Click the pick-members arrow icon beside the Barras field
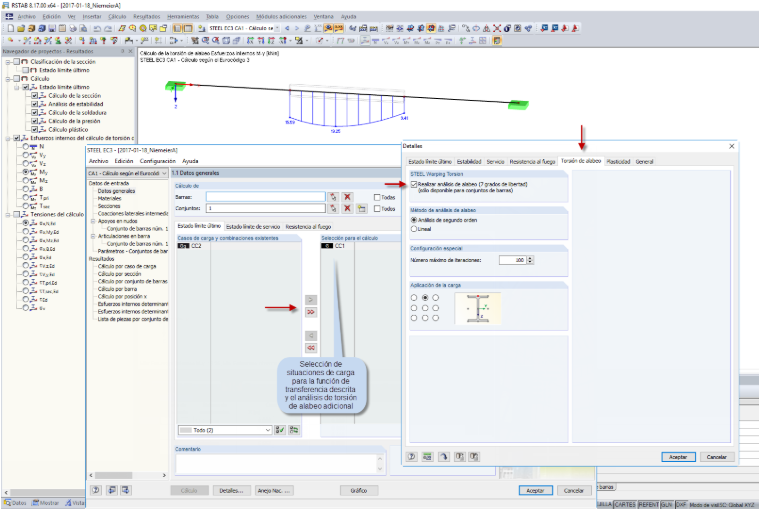 pos(333,197)
